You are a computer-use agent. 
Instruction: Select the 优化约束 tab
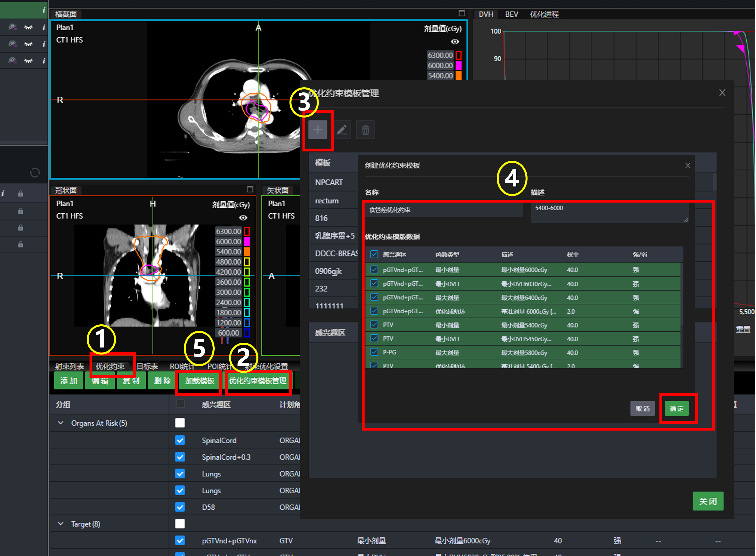[110, 366]
